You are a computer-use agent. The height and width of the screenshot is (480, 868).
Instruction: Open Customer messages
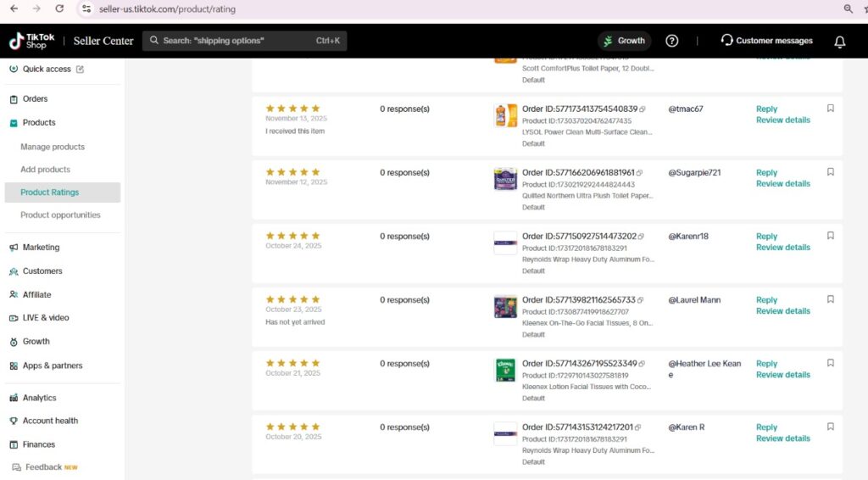[x=766, y=41]
